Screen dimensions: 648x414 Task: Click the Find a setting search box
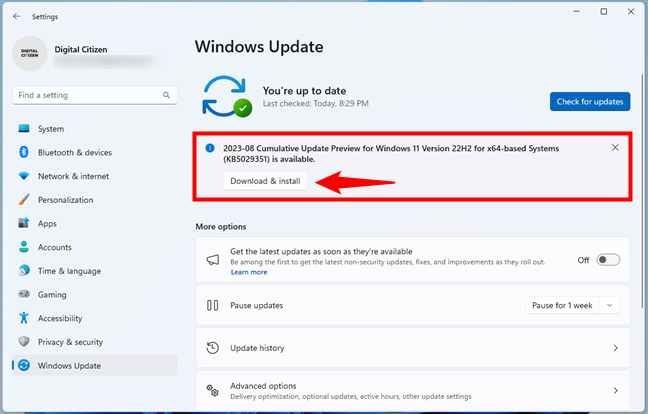click(95, 95)
